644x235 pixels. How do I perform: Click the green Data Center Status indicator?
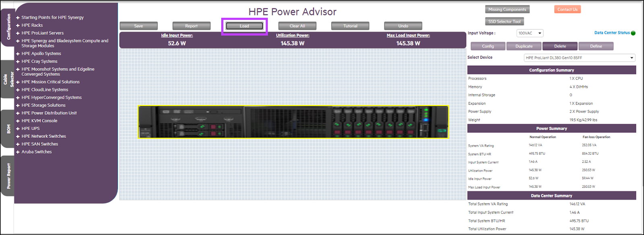point(633,33)
